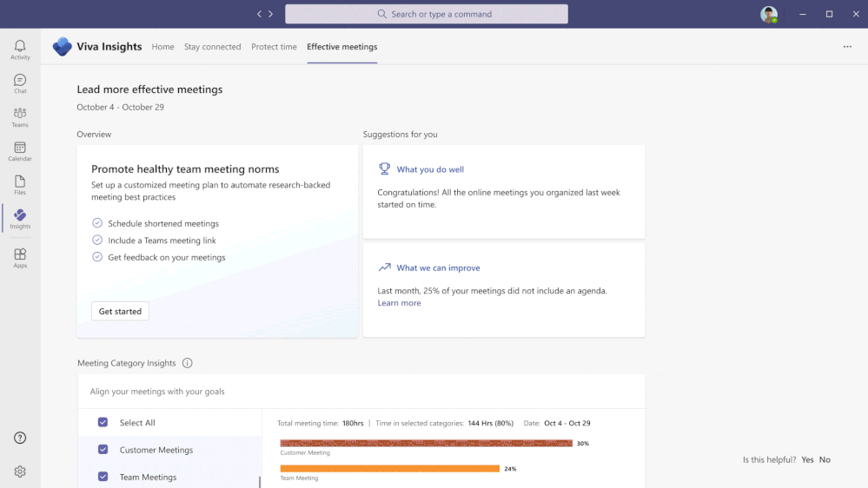Click the red Customer Meeting bar
Screen dimensions: 868x488
coord(427,443)
